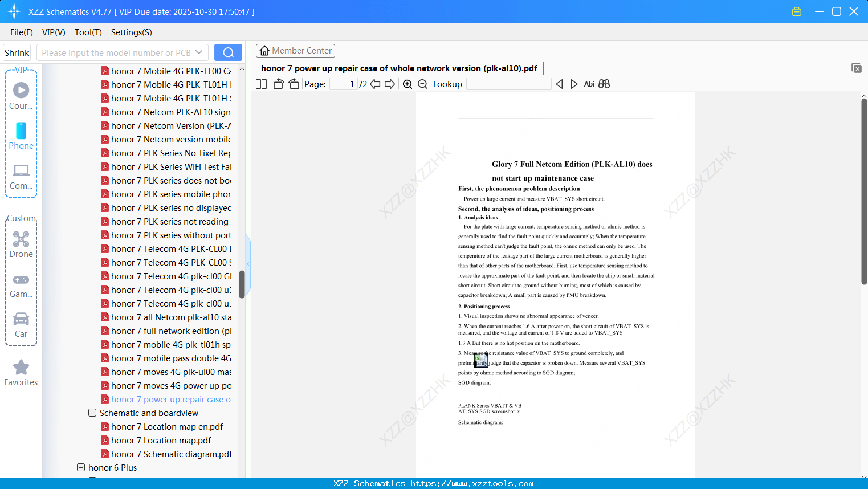Viewport: 868px width, 489px height.
Task: Select the Drone category icon
Action: click(21, 244)
